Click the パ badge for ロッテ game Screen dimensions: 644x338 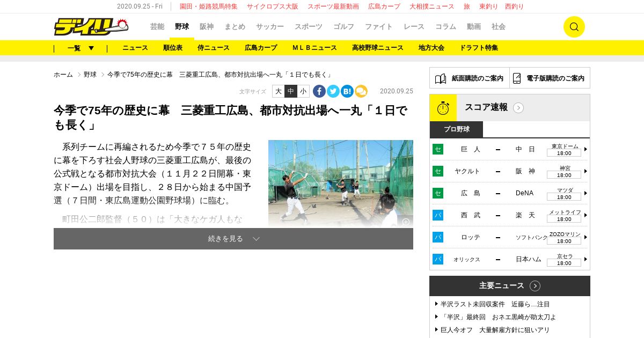pos(438,237)
